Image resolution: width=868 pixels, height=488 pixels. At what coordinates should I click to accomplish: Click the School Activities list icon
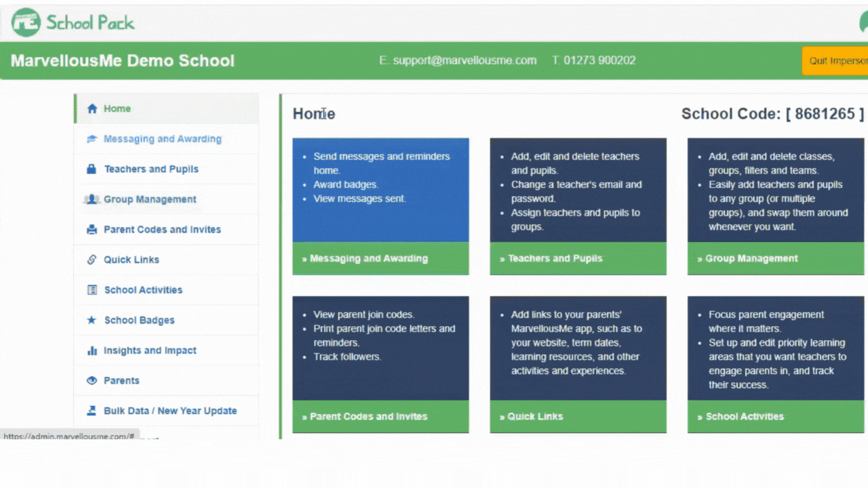tap(92, 290)
